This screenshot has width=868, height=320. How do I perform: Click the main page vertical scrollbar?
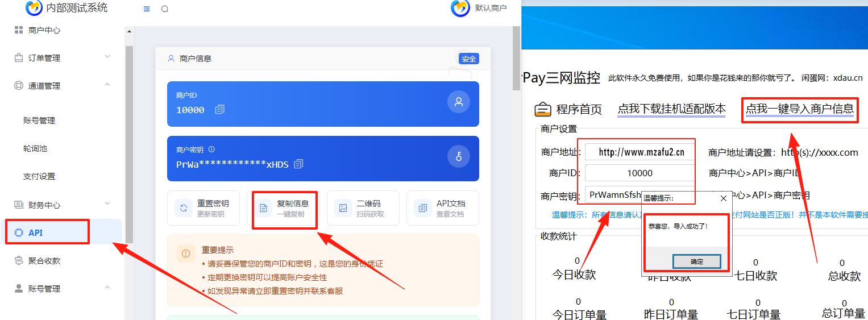click(x=516, y=58)
